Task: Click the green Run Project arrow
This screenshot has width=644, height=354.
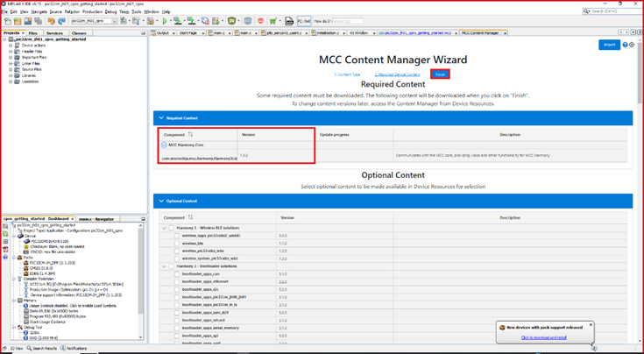Action: 165,20
